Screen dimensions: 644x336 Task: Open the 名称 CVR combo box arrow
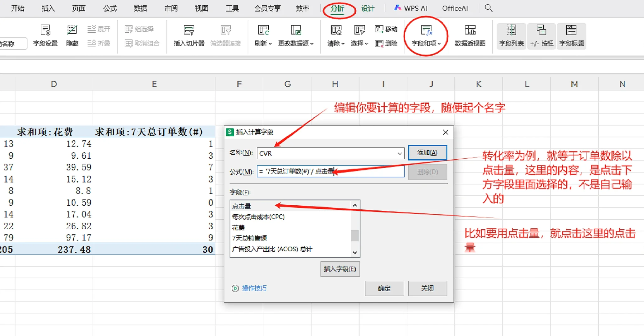coord(400,153)
